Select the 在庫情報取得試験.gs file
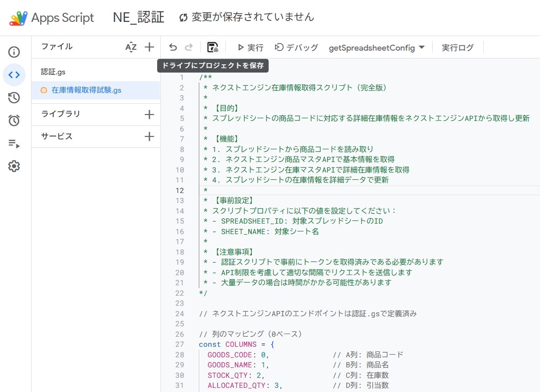Image resolution: width=540 pixels, height=392 pixels. 96,90
